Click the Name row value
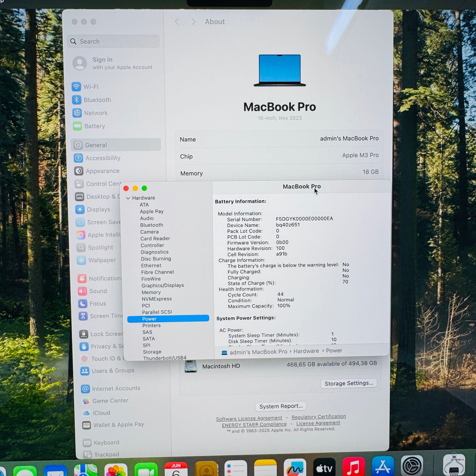Screen dimensions: 476x476 349,139
